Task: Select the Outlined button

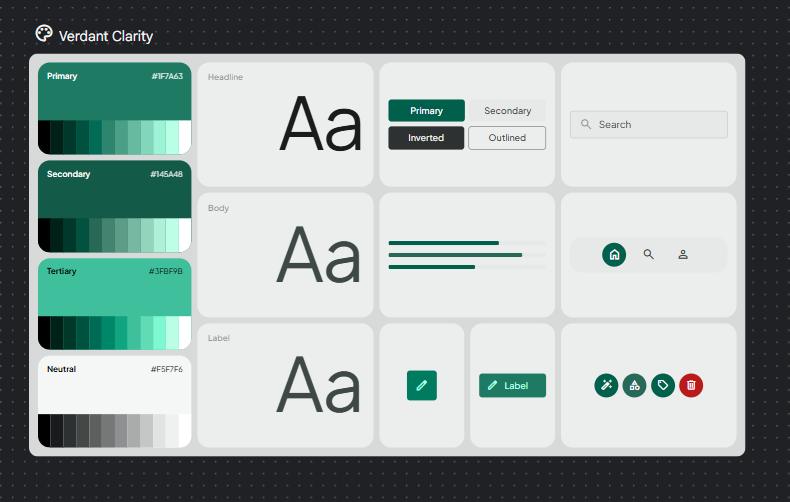Action: point(507,138)
